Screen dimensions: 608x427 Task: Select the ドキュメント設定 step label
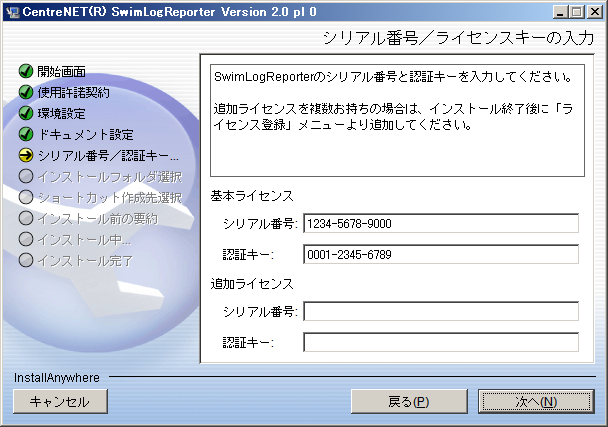[85, 135]
